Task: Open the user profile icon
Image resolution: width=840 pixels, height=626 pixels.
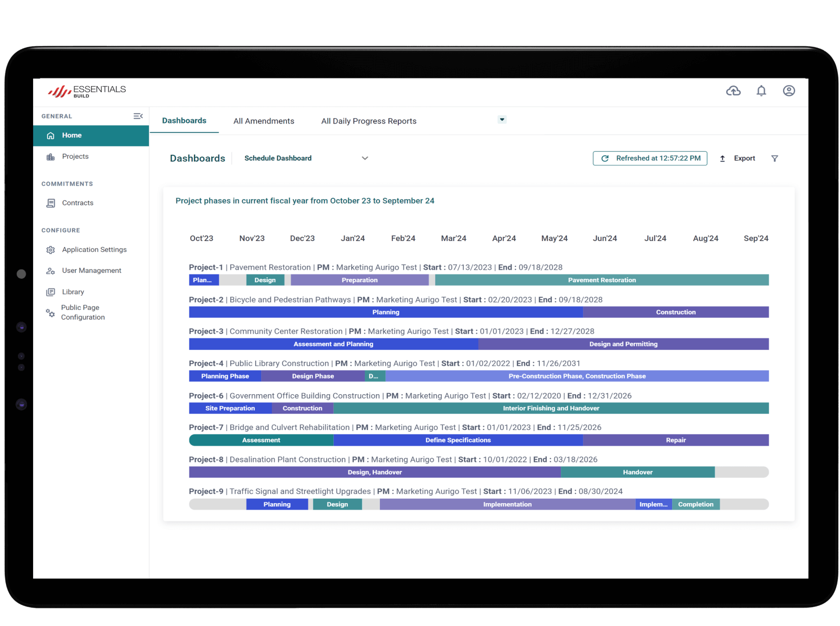Action: 789,91
